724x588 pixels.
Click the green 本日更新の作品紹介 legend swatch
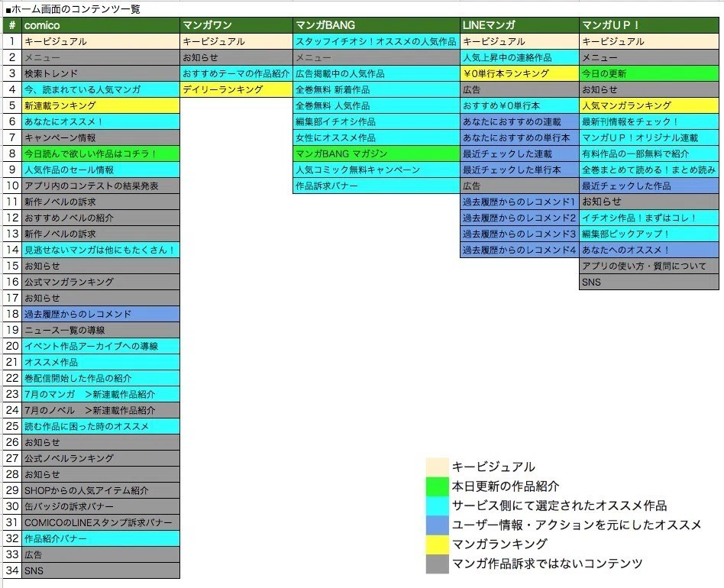[x=438, y=486]
